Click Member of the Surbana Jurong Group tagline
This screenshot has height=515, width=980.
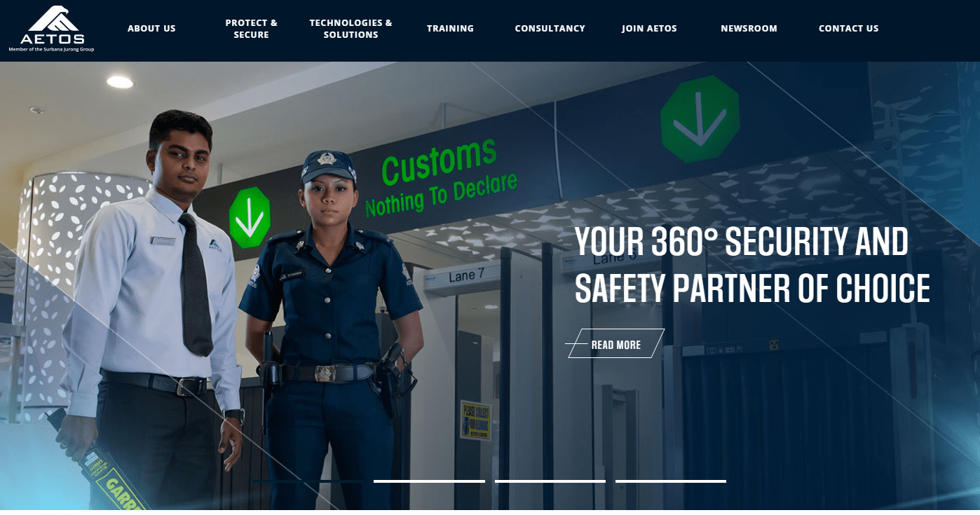(51, 49)
